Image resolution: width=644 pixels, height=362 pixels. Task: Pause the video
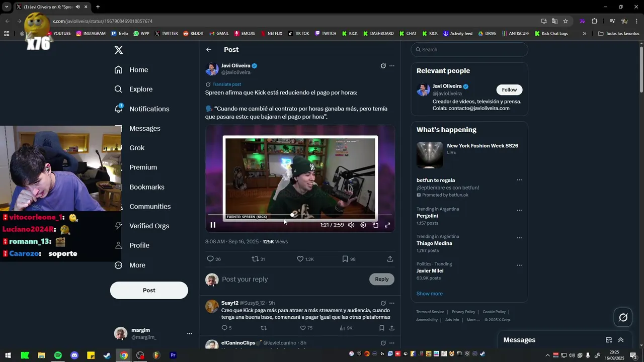point(213,225)
